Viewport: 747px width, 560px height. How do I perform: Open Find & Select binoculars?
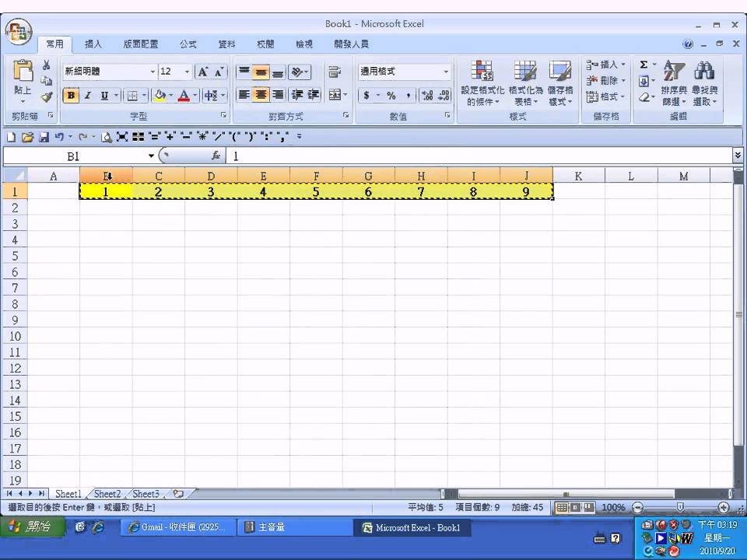pos(705,82)
